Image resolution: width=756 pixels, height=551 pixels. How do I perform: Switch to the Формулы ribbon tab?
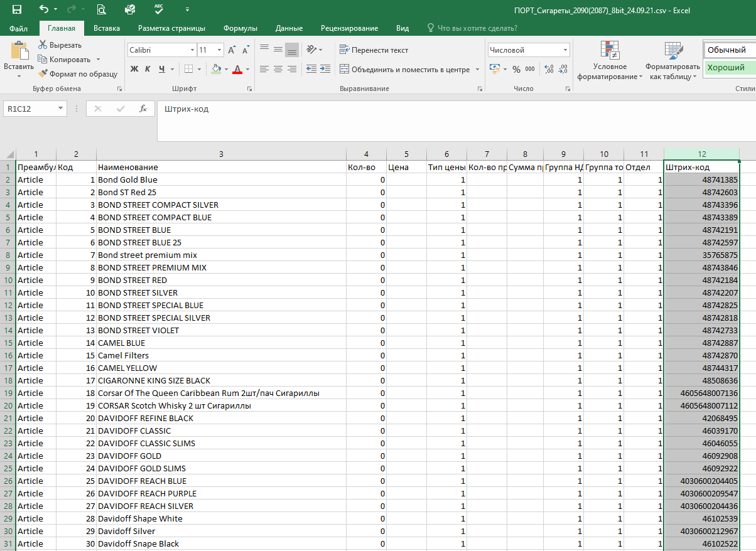click(240, 28)
